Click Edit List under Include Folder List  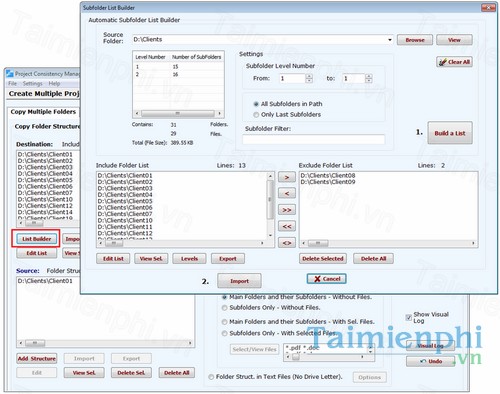[113, 259]
